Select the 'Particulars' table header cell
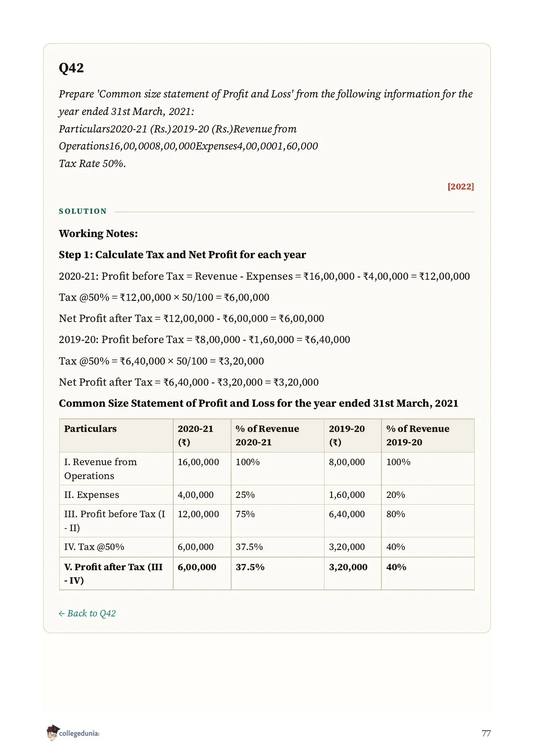This screenshot has height=756, width=534. click(116, 435)
